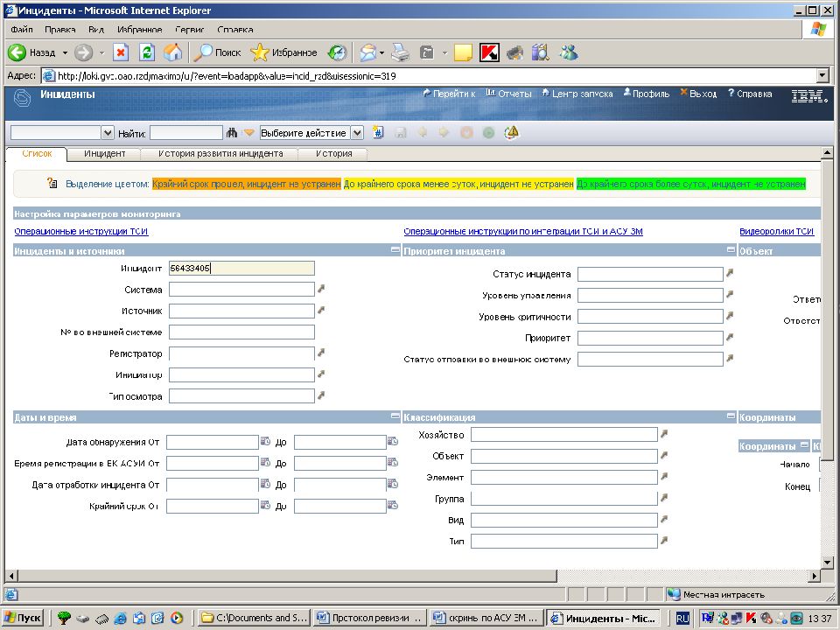
Task: Open the Пуск start button
Action: coord(23,618)
